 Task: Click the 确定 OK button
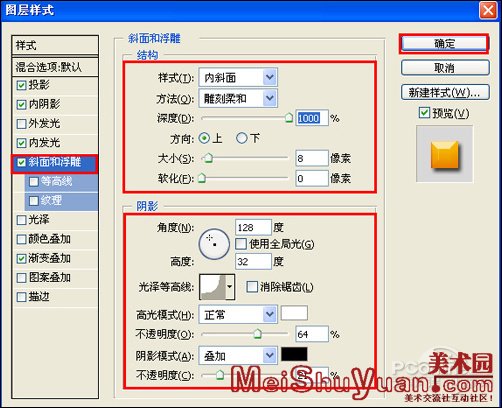[444, 44]
